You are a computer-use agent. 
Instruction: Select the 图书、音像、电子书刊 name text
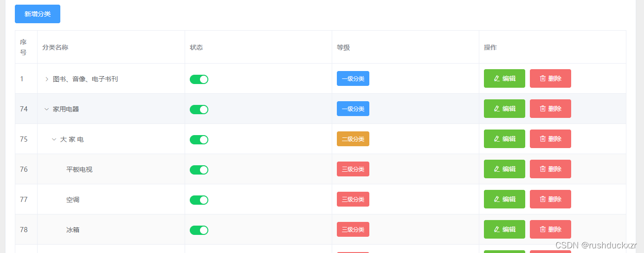[x=85, y=79]
